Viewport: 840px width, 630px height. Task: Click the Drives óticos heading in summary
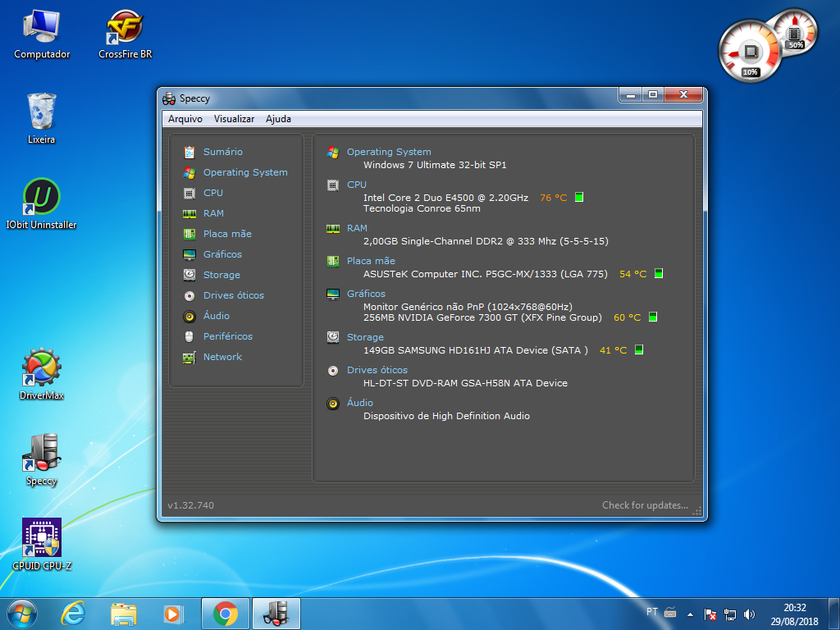(377, 370)
